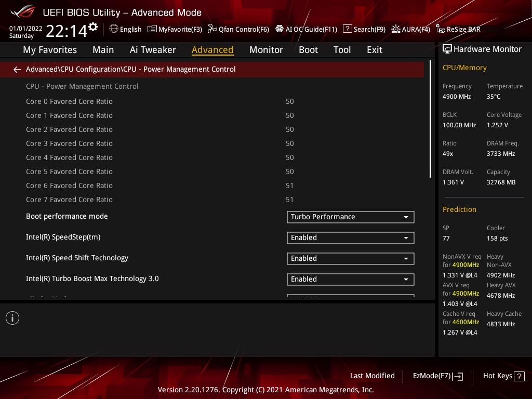This screenshot has height=399, width=532.
Task: Open MyFavorite(F3) list icon
Action: (152, 29)
